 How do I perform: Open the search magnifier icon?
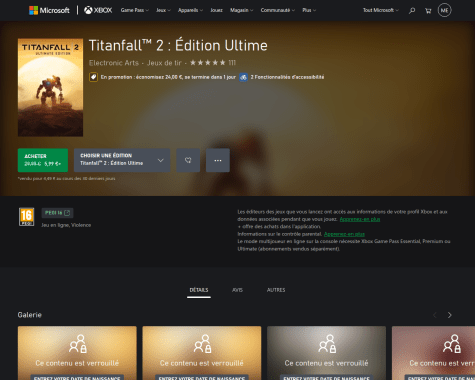tap(412, 10)
